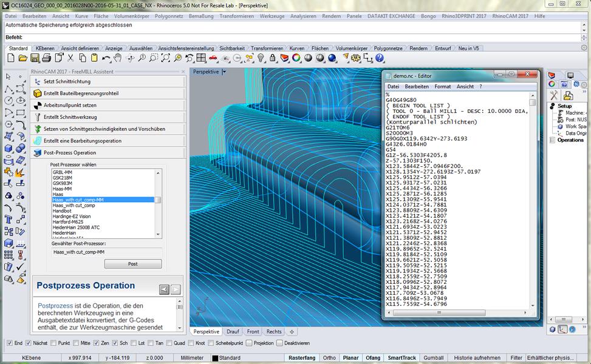The width and height of the screenshot is (591, 364).
Task: Select the Pan hand tool
Action: 118,58
